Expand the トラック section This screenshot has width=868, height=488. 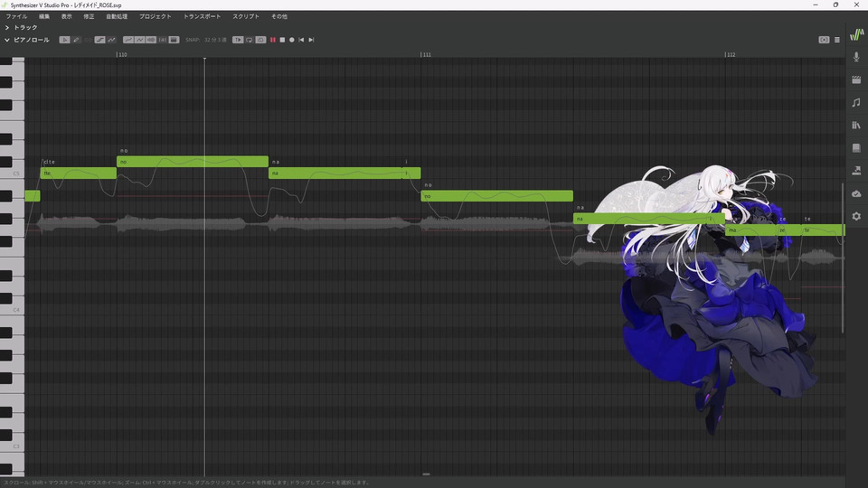click(x=7, y=27)
